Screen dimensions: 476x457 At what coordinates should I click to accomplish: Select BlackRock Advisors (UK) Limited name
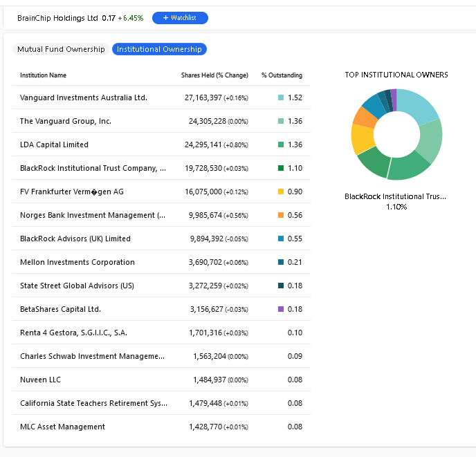pyautogui.click(x=75, y=239)
